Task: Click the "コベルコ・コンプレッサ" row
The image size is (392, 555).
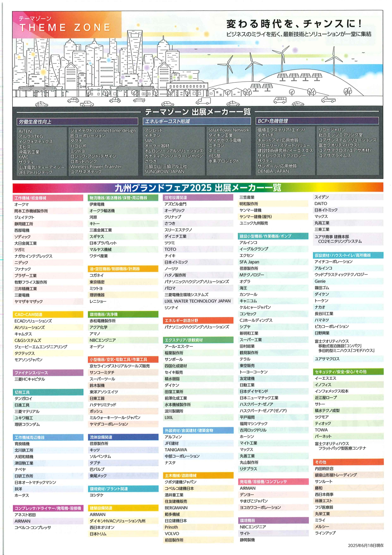Action: pos(48,528)
